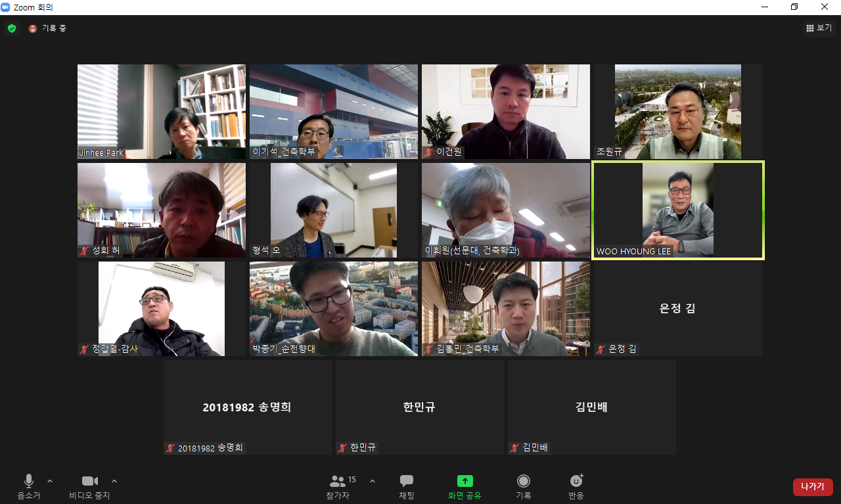
Task: Select WOO HYOUNG LEE's highlighted video tile
Action: [677, 210]
